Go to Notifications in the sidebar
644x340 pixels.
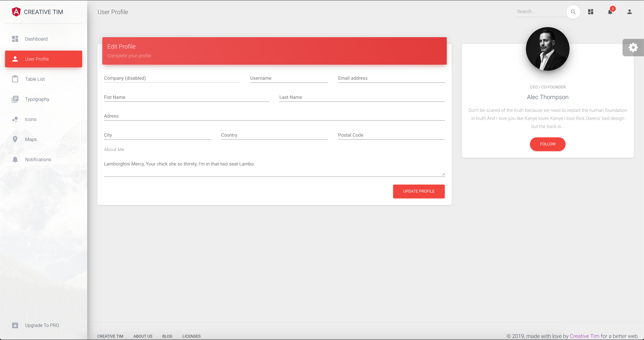pos(38,159)
